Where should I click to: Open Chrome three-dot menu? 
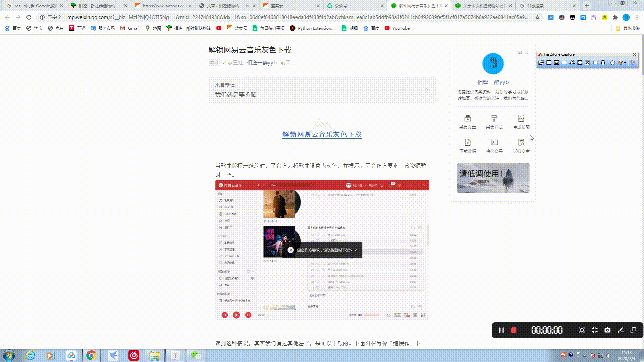pyautogui.click(x=637, y=17)
